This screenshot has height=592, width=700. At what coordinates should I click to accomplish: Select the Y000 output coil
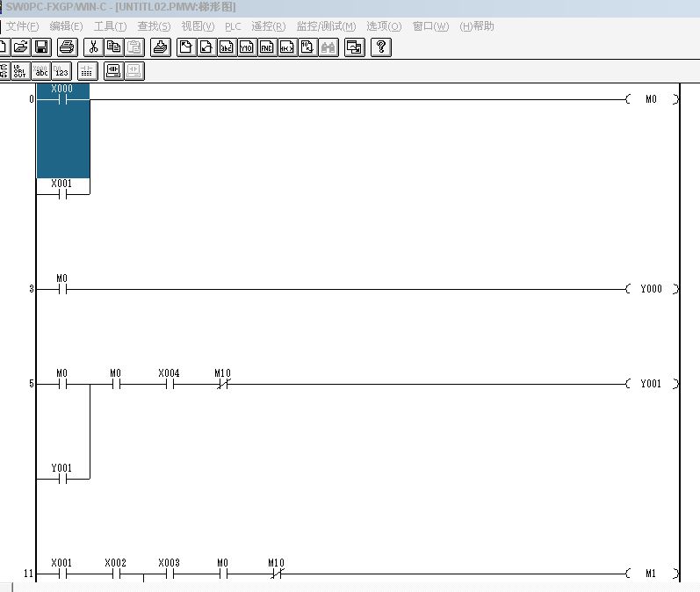(651, 289)
